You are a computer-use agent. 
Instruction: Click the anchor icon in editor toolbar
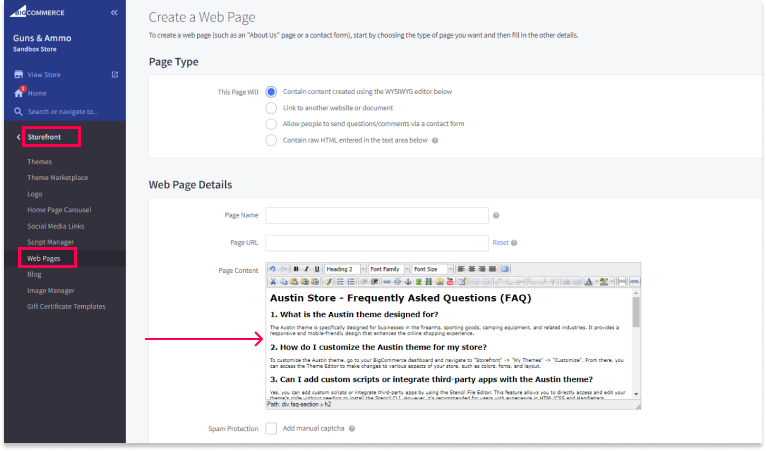[x=408, y=281]
